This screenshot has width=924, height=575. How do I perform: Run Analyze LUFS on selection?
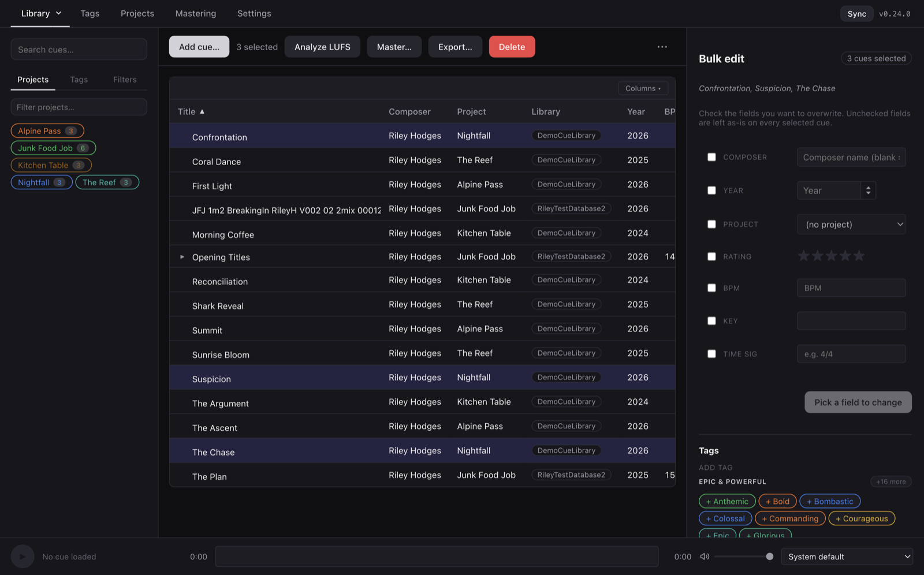coord(322,47)
